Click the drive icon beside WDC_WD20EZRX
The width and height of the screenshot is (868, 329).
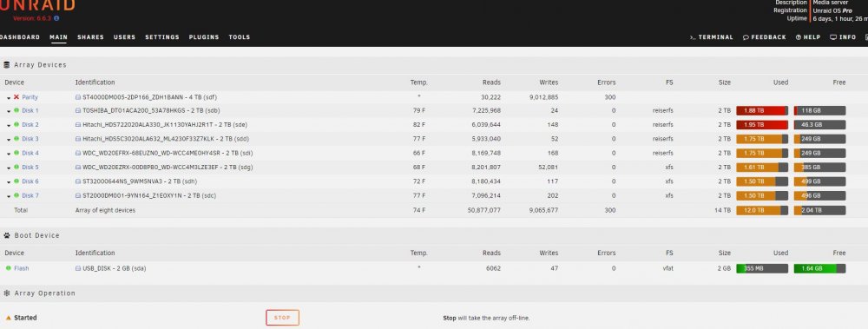[x=78, y=167]
